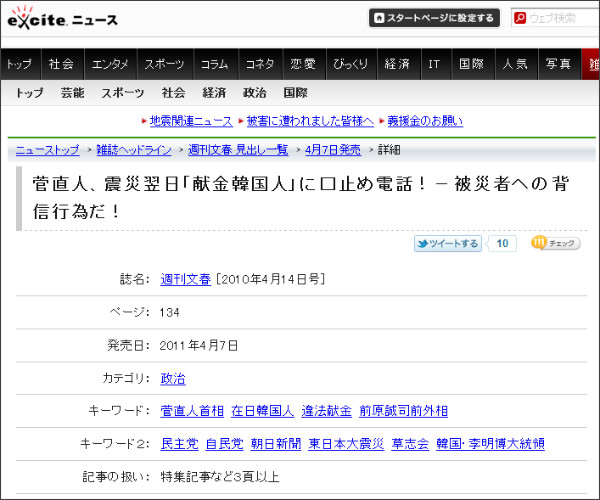The image size is (600, 500).
Task: Click the red search magnifier icon
Action: [520, 18]
